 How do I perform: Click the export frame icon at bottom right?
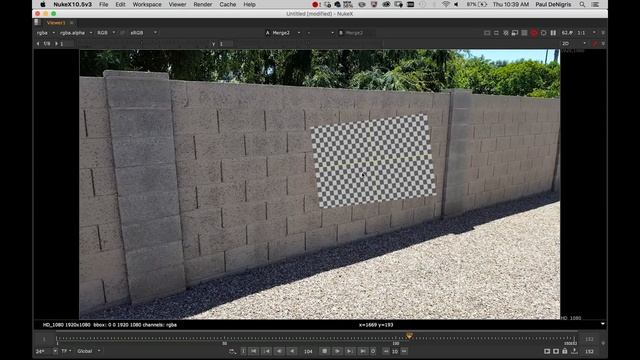[574, 351]
